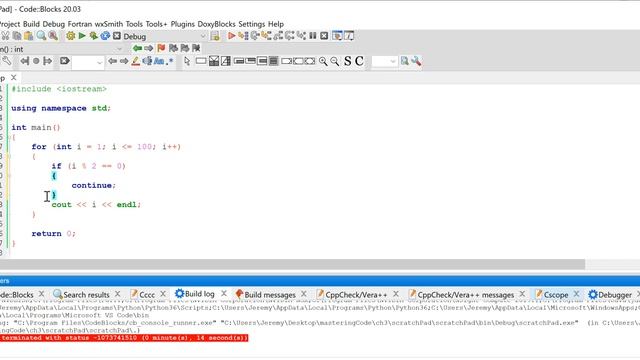Switch to the Search results tab
This screenshot has height=360, width=640.
click(x=86, y=294)
